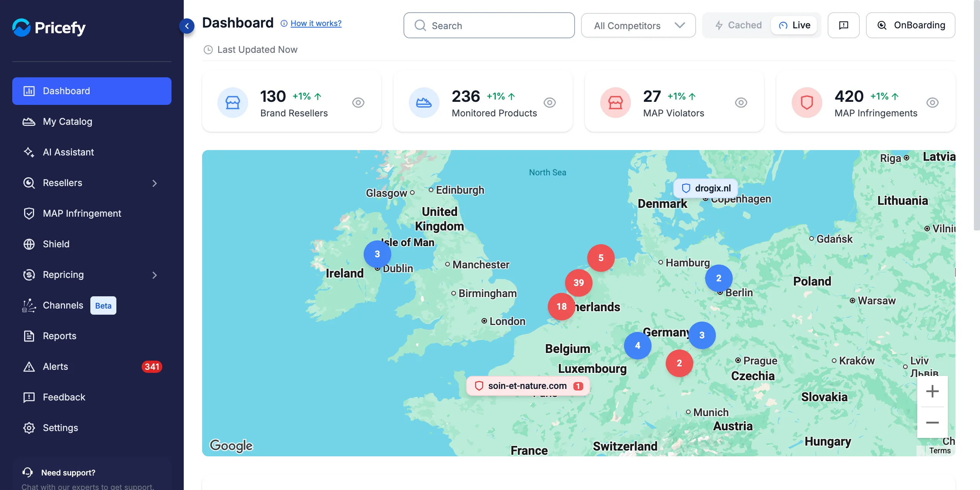Toggle visibility of MAP Infringements card

tap(933, 103)
